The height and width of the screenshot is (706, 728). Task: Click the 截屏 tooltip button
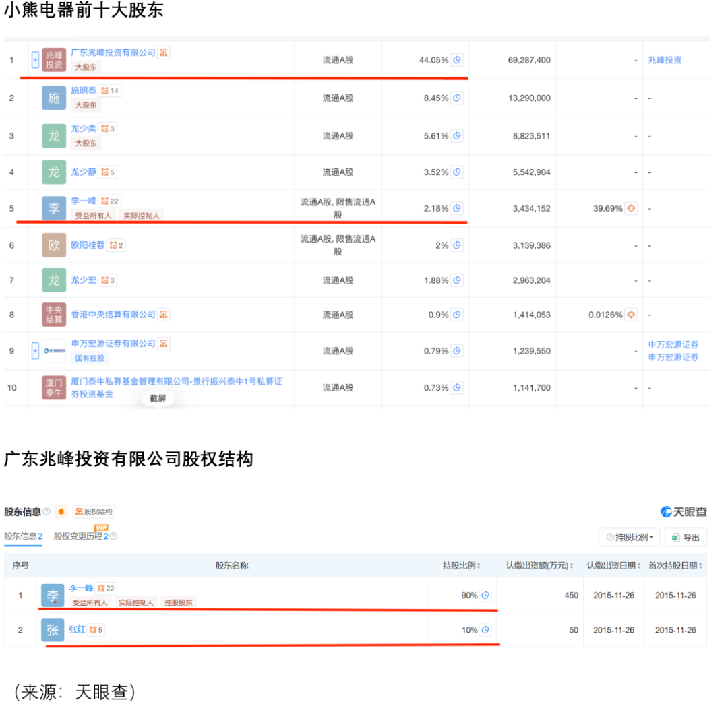(x=158, y=398)
